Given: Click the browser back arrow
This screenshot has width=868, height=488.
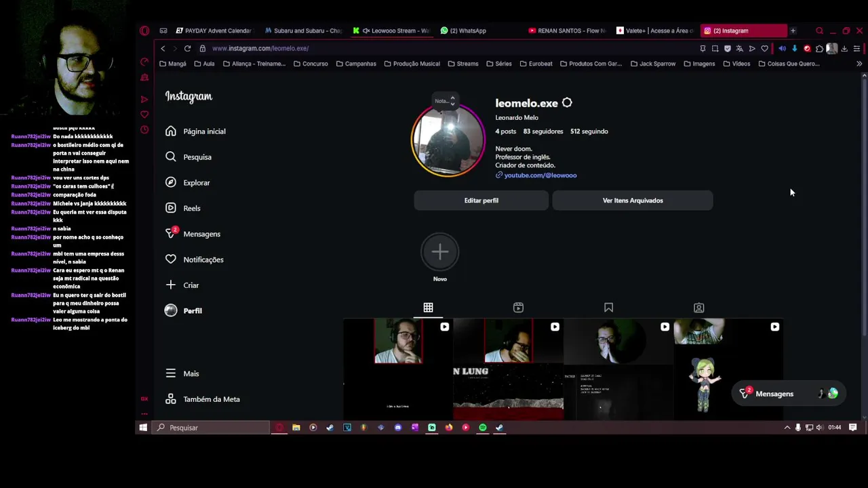Looking at the screenshot, I should pyautogui.click(x=163, y=48).
